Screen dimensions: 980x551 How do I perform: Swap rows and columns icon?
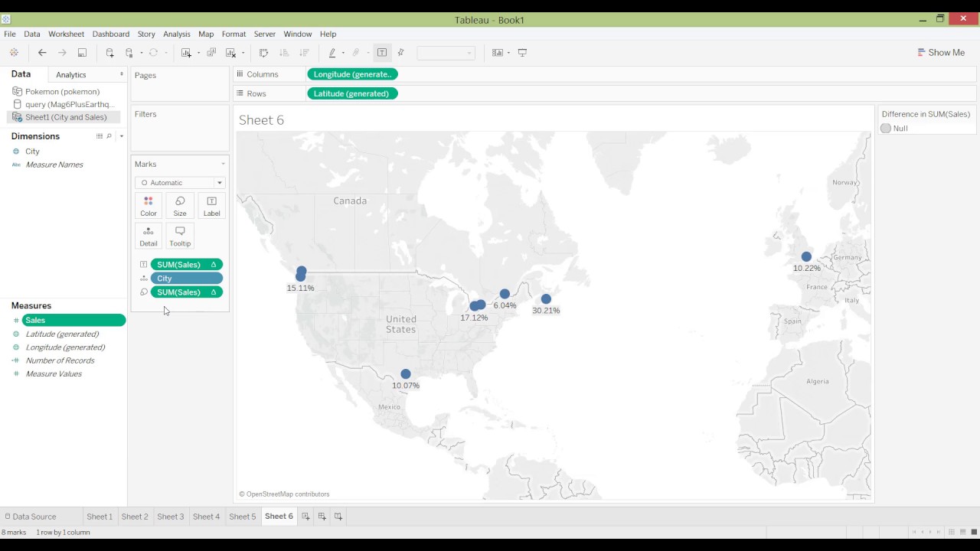(x=263, y=53)
